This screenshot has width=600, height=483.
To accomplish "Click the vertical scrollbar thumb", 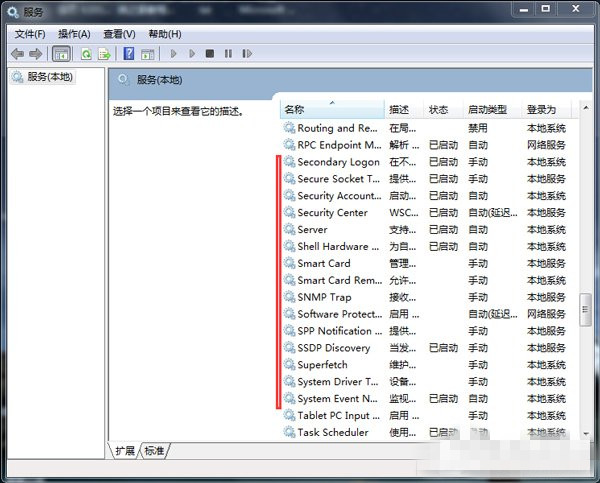I will (585, 310).
